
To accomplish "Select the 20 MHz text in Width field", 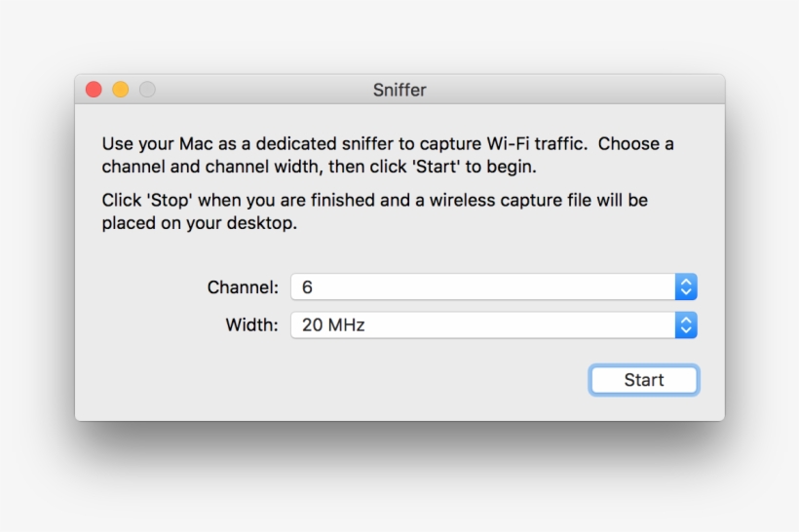I will click(x=333, y=325).
